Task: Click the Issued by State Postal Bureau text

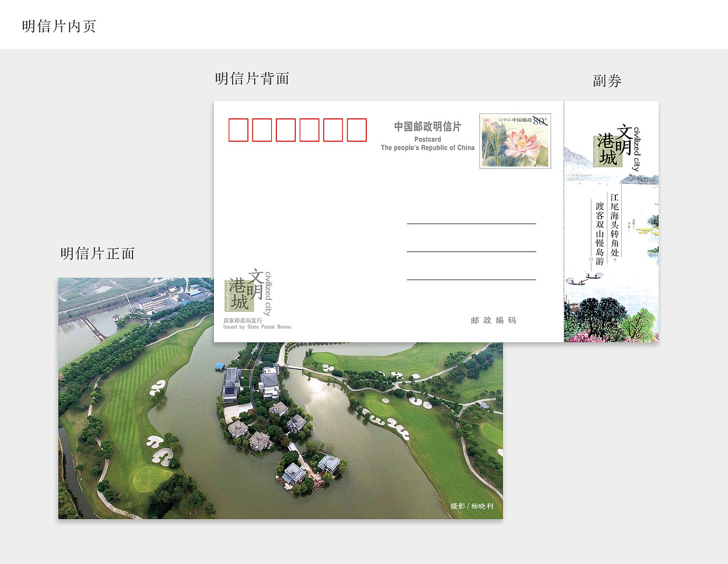Action: click(x=257, y=327)
